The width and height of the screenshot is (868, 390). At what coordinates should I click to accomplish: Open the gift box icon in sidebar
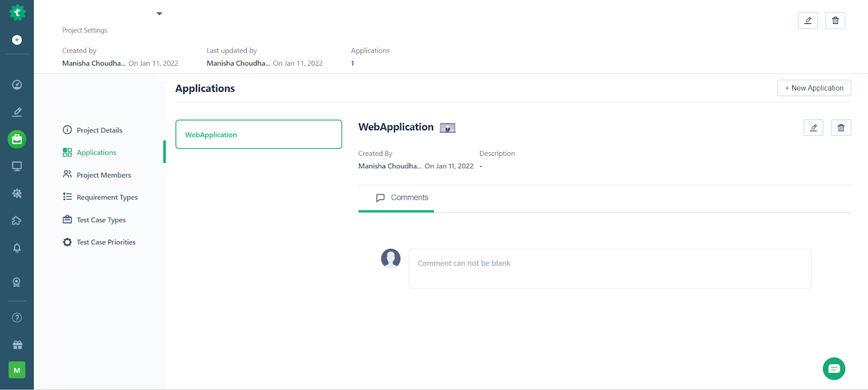coord(17,345)
